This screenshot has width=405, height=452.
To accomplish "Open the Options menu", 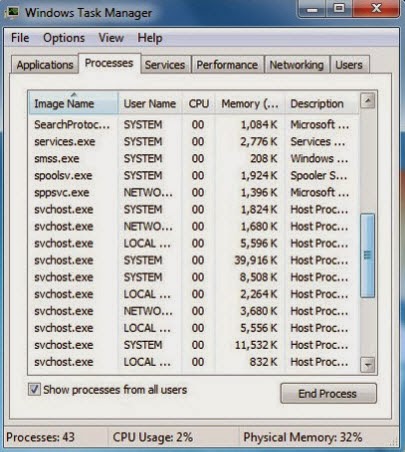I will tap(64, 38).
